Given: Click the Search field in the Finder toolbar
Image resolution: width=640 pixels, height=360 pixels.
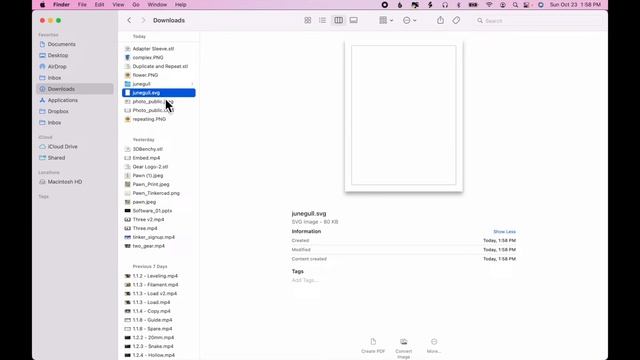Looking at the screenshot, I should [538, 20].
